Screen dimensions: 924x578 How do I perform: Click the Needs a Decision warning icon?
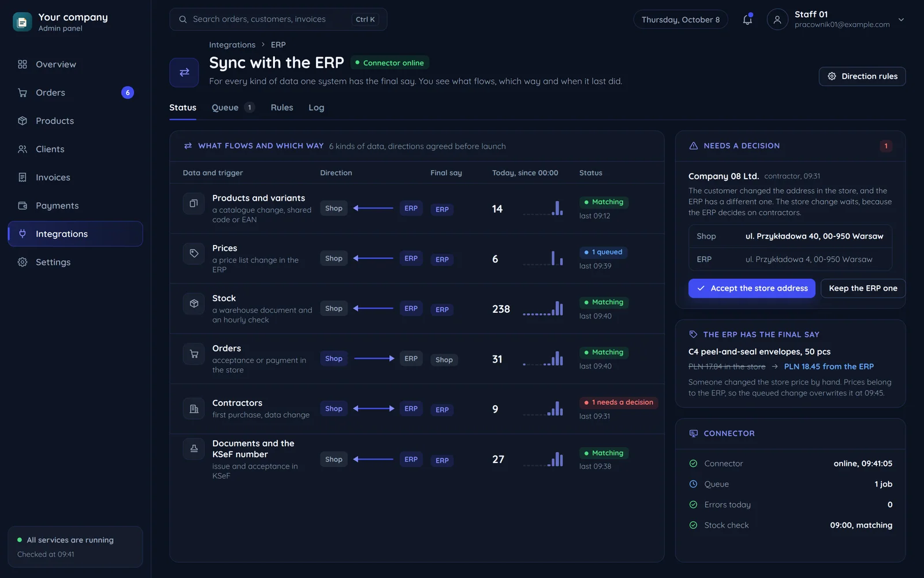pos(694,146)
